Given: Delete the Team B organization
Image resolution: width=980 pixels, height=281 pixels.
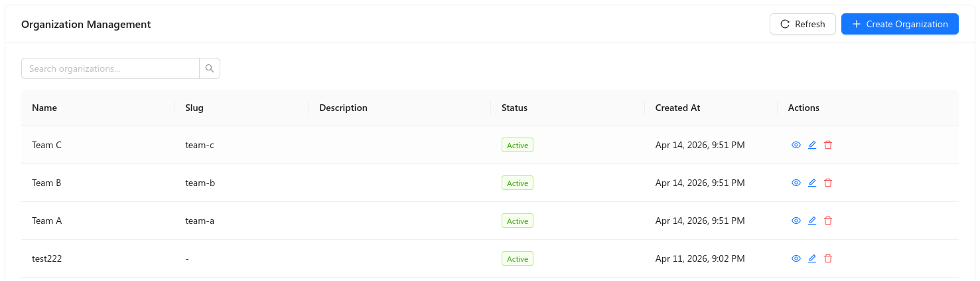Looking at the screenshot, I should point(828,183).
